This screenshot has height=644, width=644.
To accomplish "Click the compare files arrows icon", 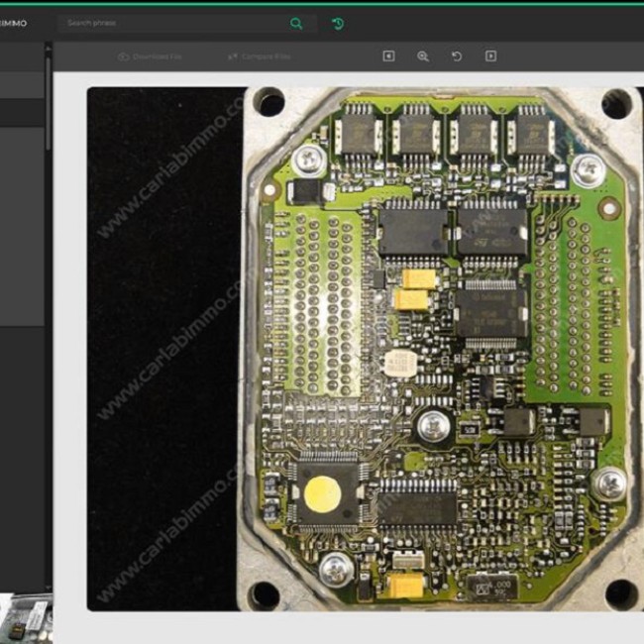I will (233, 56).
